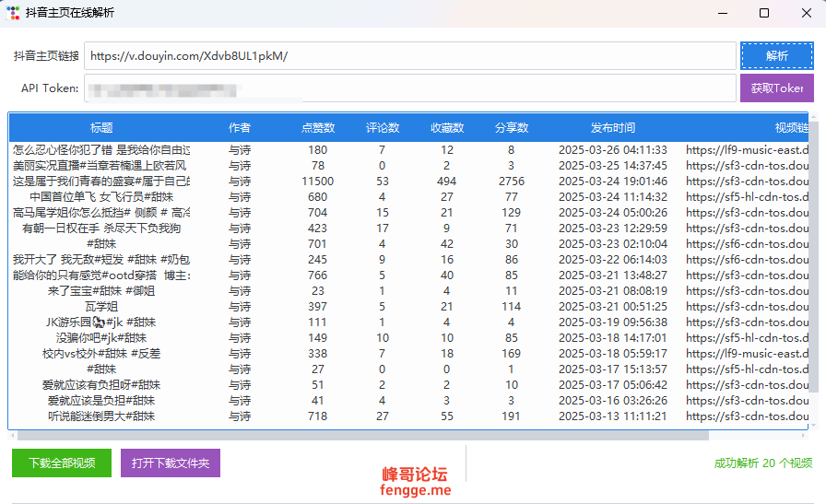This screenshot has width=826, height=504.
Task: Click video link in 2025-03-23 02:10:04 row
Action: [747, 244]
